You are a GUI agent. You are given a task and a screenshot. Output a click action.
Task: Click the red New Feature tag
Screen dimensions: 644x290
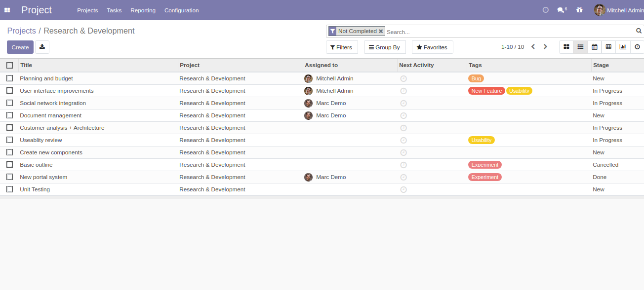(x=486, y=91)
